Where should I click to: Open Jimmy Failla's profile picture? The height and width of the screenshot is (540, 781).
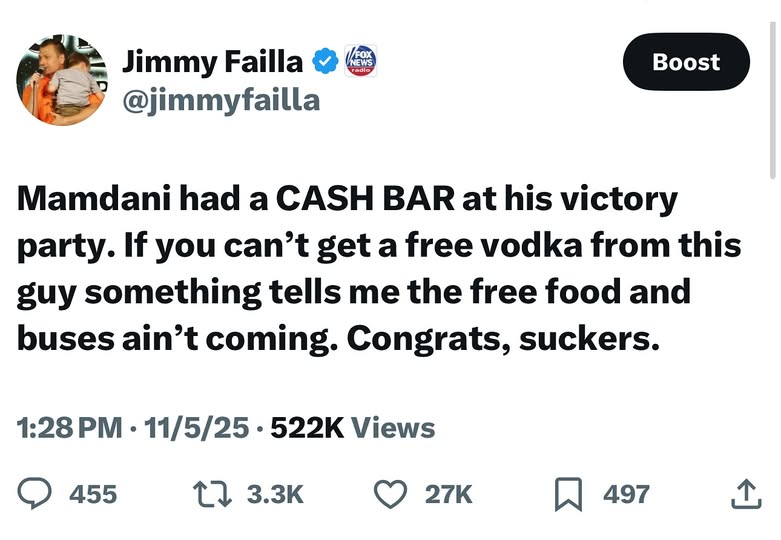point(61,80)
